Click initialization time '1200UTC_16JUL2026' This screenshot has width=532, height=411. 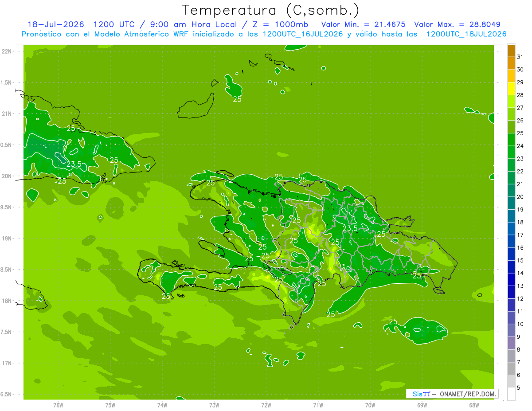303,34
